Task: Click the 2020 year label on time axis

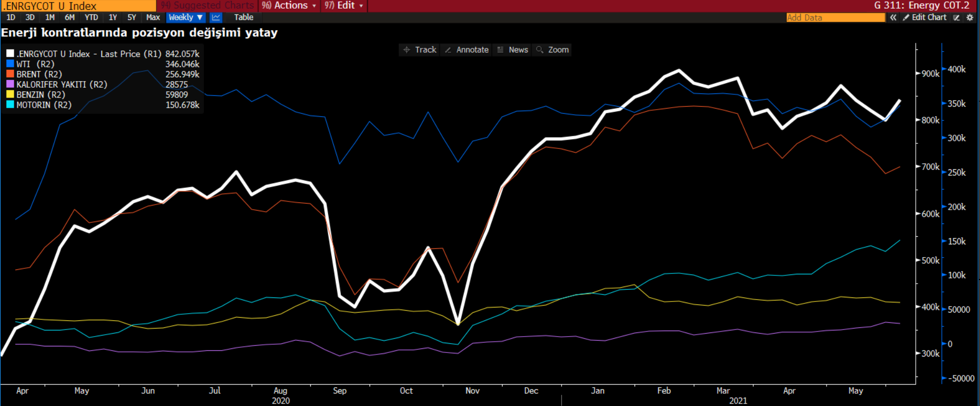Action: [x=281, y=401]
